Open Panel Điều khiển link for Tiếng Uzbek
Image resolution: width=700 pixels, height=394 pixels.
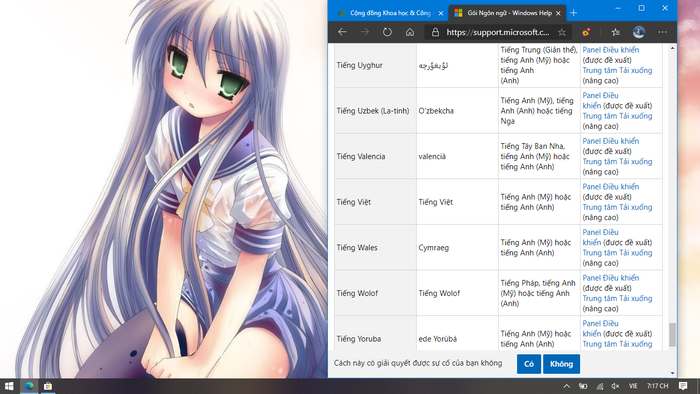tap(600, 100)
